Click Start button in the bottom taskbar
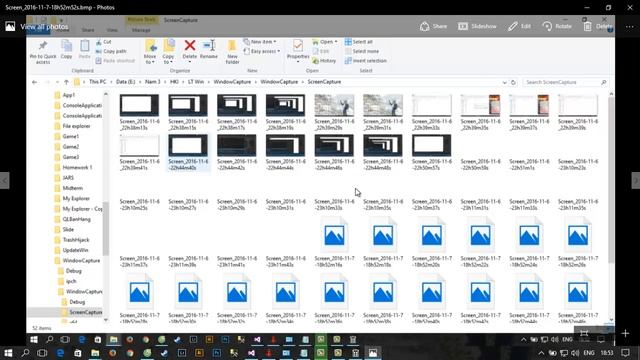 (x=8, y=353)
